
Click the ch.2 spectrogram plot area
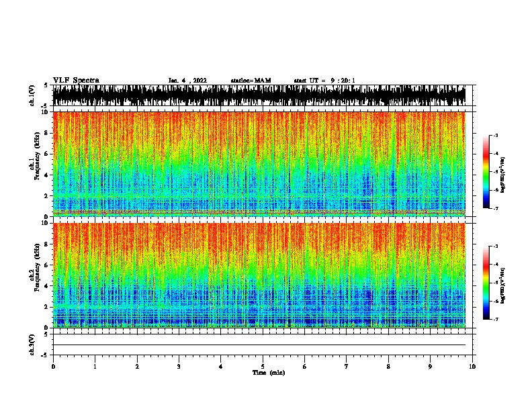click(259, 275)
